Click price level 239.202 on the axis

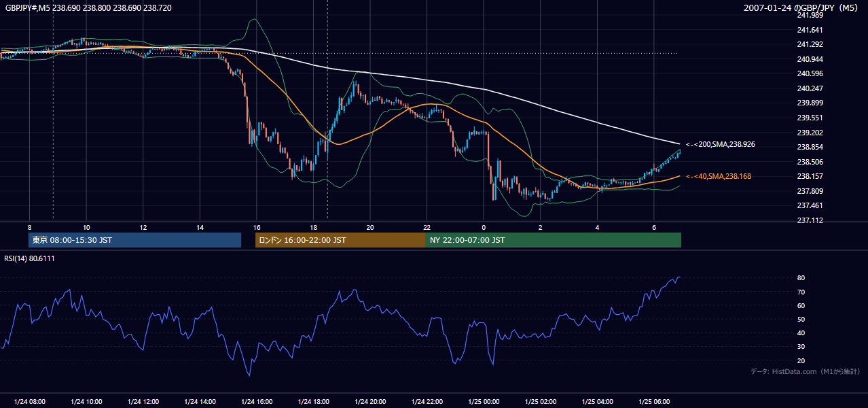[x=810, y=133]
